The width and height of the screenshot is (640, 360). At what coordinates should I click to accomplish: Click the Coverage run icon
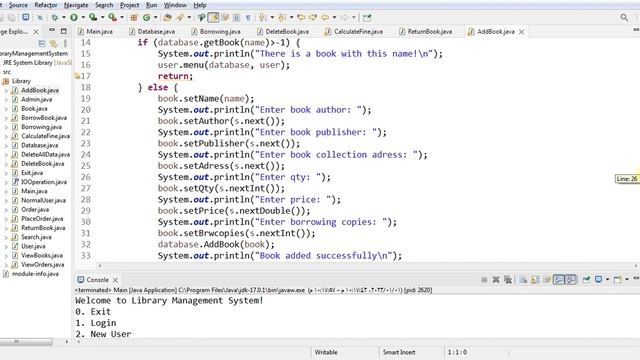(x=93, y=17)
